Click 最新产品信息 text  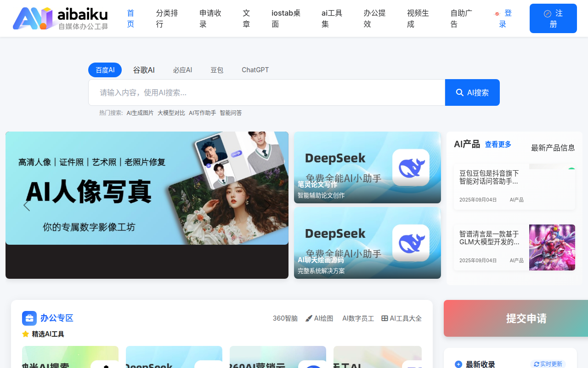click(x=553, y=148)
